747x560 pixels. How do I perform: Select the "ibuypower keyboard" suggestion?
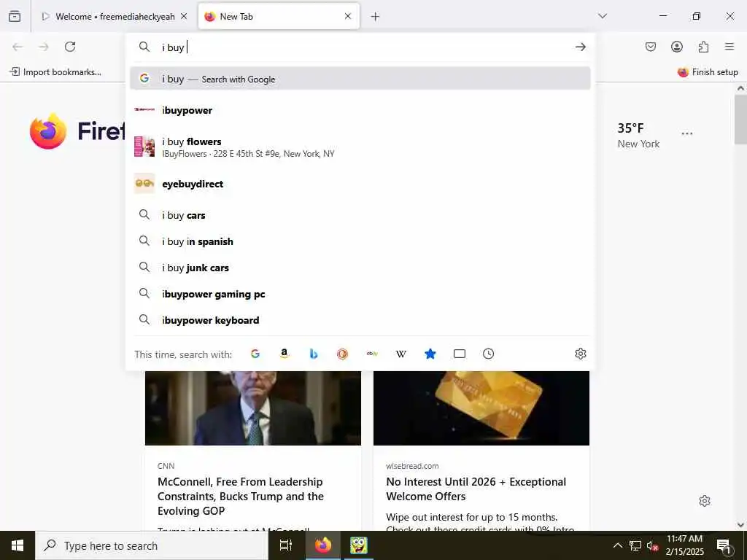pyautogui.click(x=360, y=320)
